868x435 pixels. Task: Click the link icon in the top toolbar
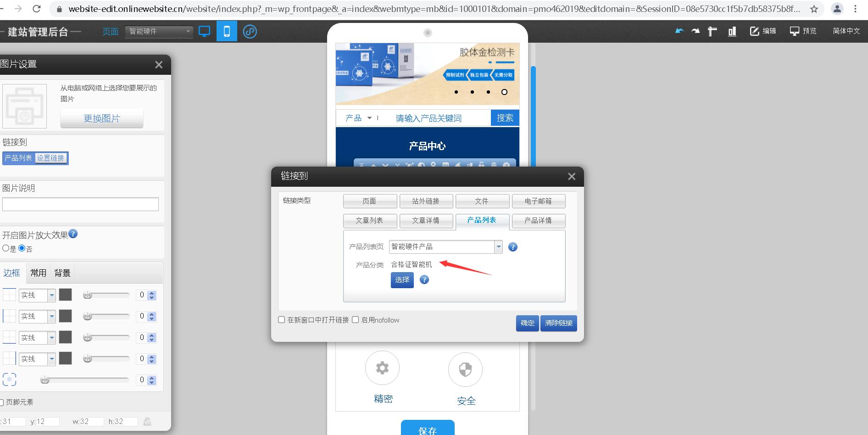point(250,31)
